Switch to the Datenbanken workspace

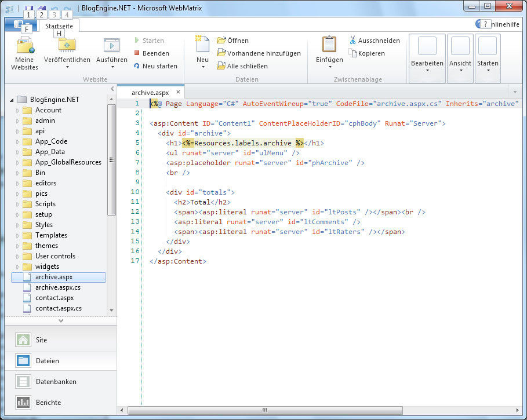pos(56,382)
